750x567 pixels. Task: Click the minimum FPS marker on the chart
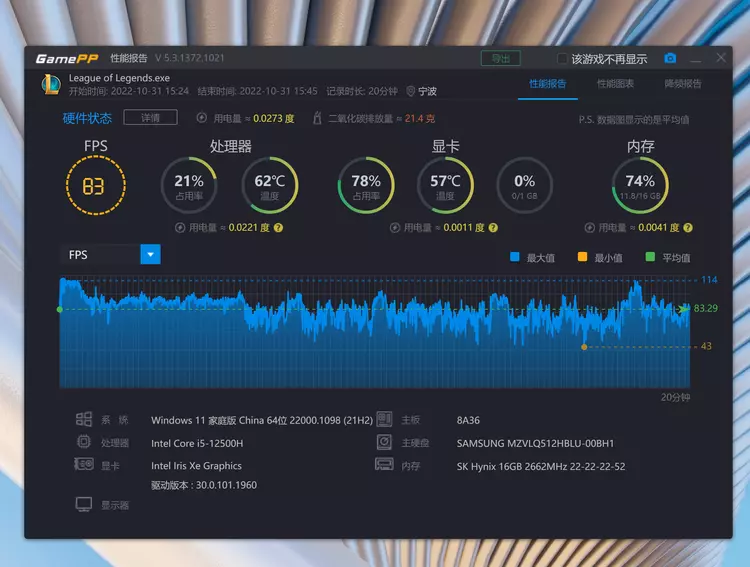(584, 347)
